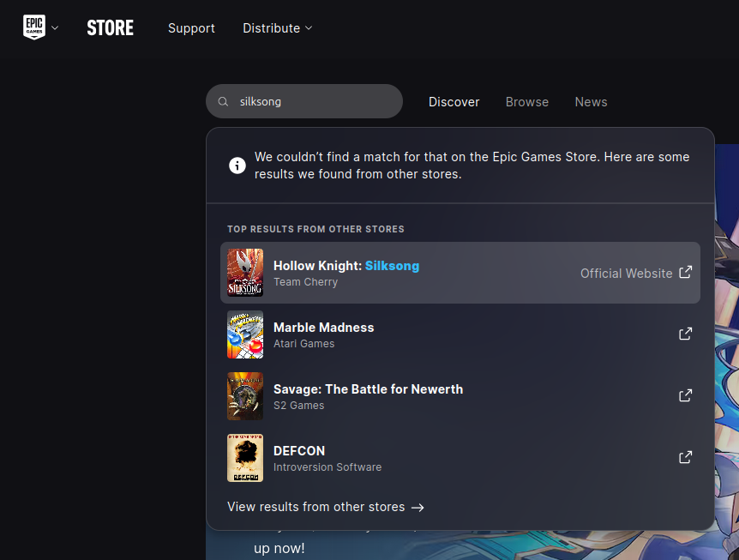Image resolution: width=739 pixels, height=560 pixels.
Task: Click the search magnifier icon
Action: [x=224, y=102]
